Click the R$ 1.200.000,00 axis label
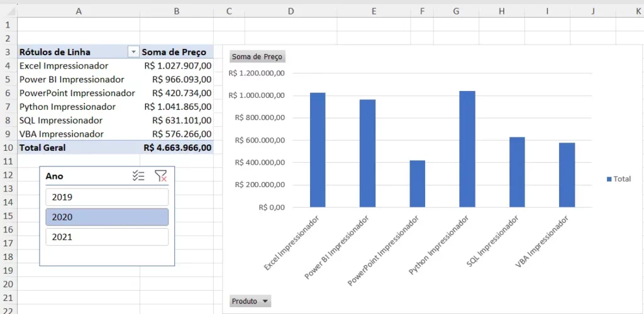Screen dimensions: 644x314 coord(257,73)
